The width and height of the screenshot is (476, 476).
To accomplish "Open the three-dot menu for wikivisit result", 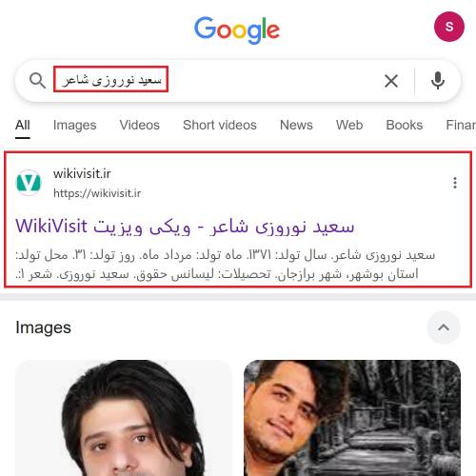I will pos(455,183).
